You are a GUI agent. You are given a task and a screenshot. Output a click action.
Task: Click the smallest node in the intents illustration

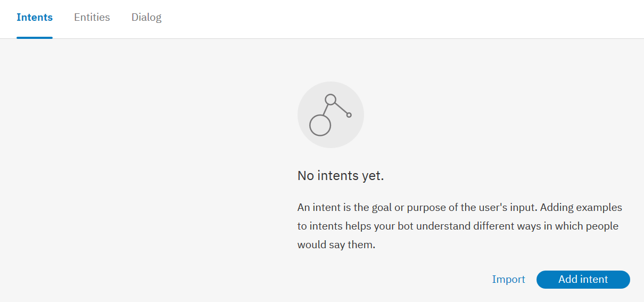[x=349, y=115]
